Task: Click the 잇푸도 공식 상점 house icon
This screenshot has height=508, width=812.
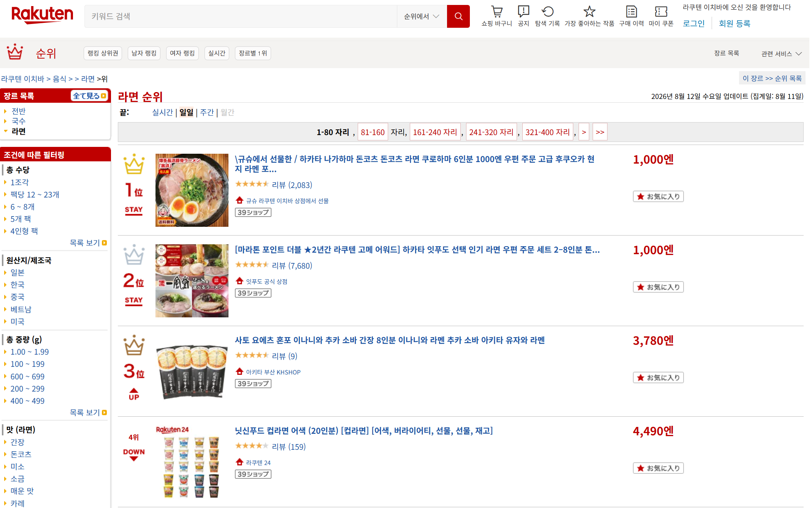Action: coord(239,281)
